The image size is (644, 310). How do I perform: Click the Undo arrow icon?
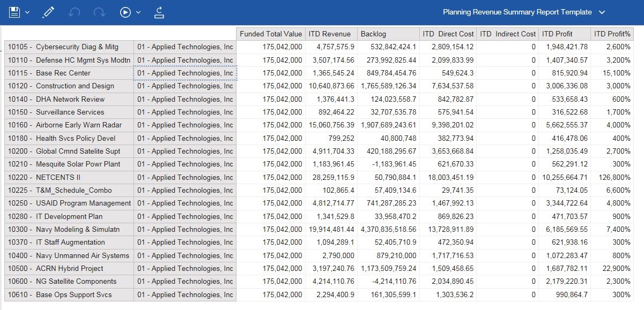point(75,12)
